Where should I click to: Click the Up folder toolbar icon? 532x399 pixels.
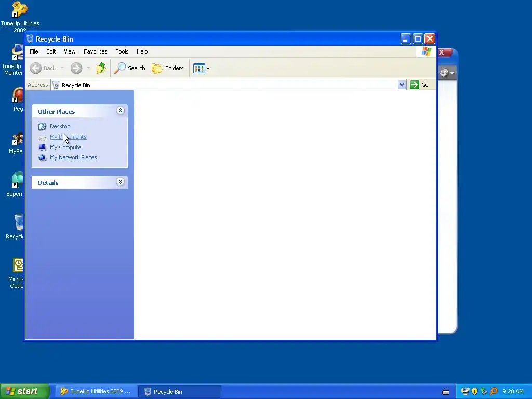101,68
